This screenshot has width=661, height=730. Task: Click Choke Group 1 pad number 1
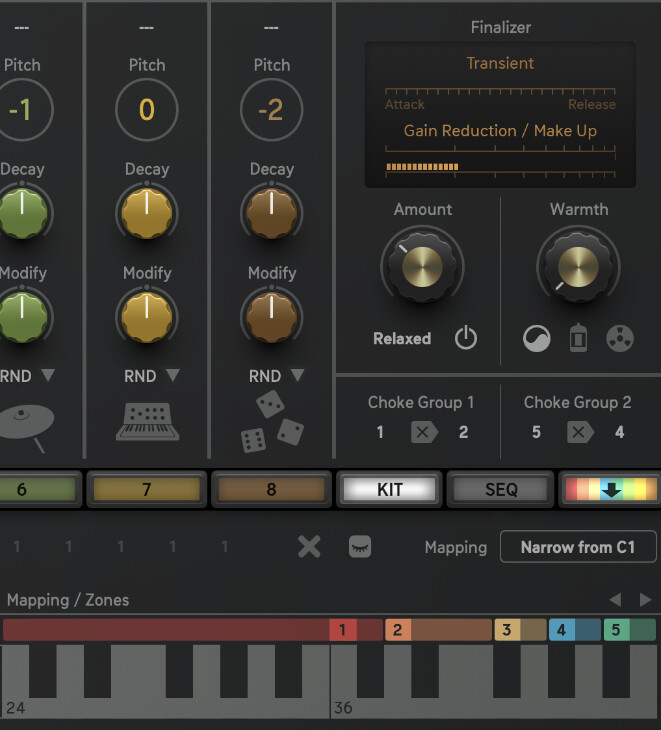click(380, 432)
